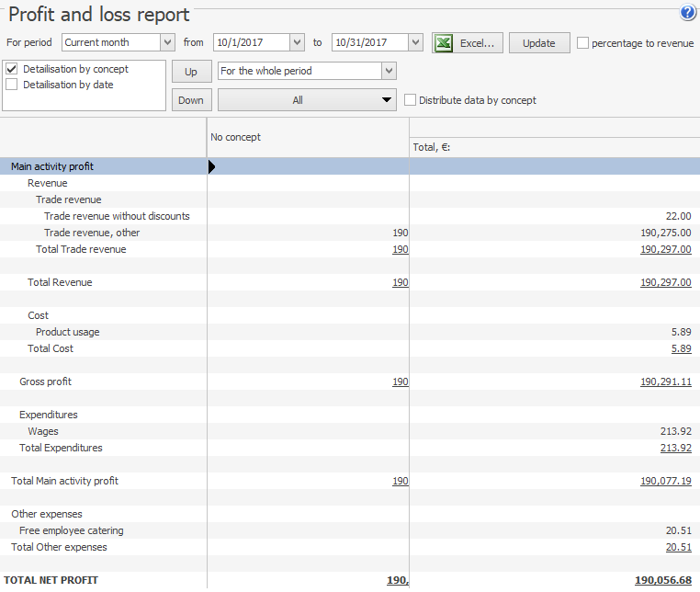Image resolution: width=700 pixels, height=592 pixels.
Task: Open the Total Trade revenue 190,297.00 link
Action: pyautogui.click(x=665, y=249)
